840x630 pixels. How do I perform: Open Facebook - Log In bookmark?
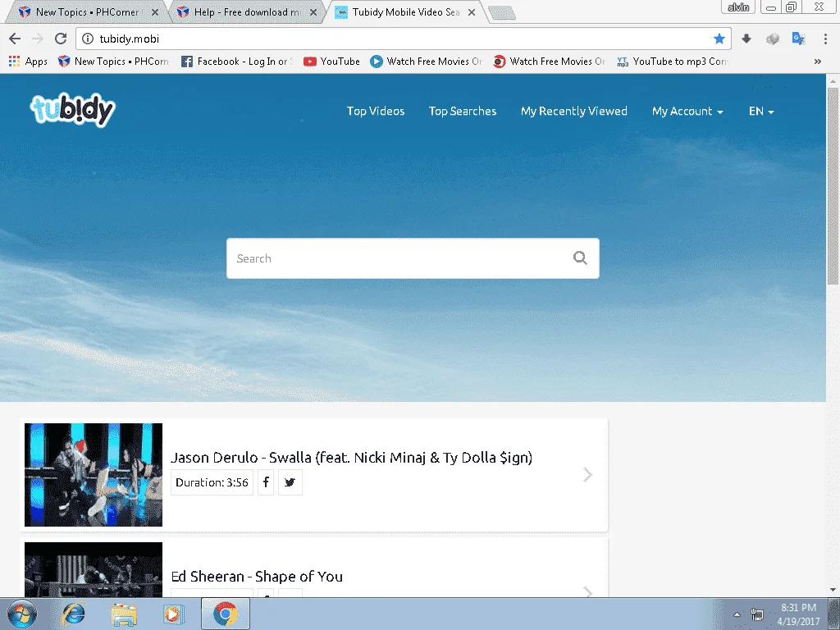237,61
